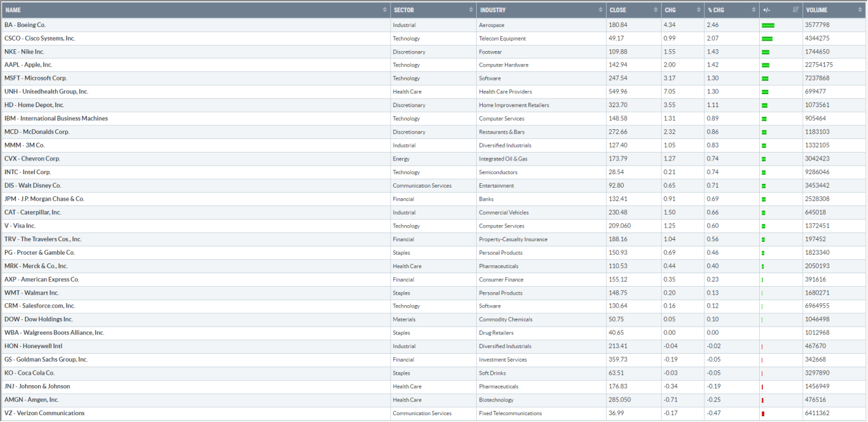Select GS - Goldman Sachs Group, Inc.

click(x=46, y=359)
